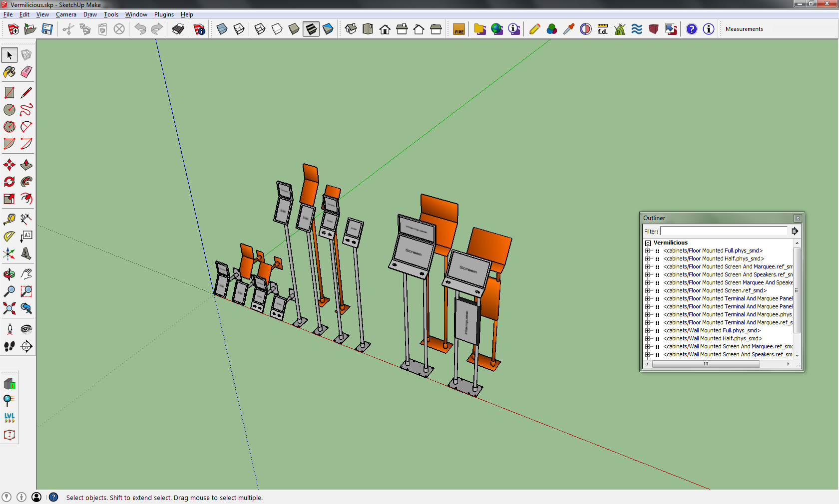Open the Outliner details arrow menu

pyautogui.click(x=795, y=231)
